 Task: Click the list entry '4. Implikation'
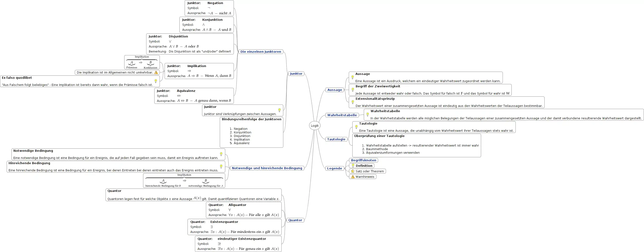240,140
